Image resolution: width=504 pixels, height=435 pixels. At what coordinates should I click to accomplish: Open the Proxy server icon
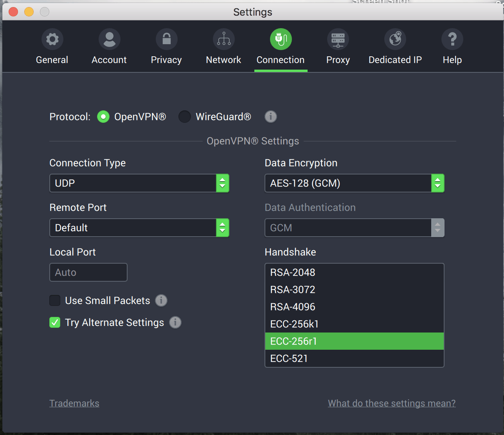click(338, 39)
